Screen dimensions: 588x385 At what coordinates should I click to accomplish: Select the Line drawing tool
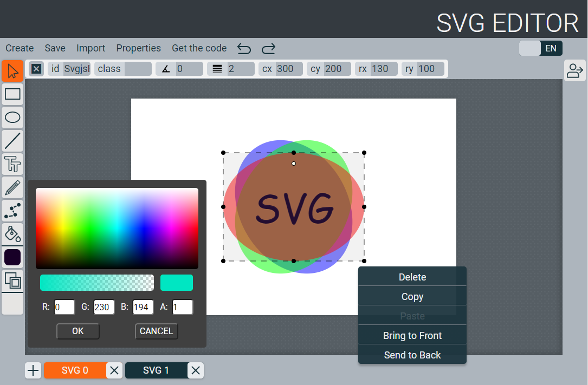click(12, 141)
